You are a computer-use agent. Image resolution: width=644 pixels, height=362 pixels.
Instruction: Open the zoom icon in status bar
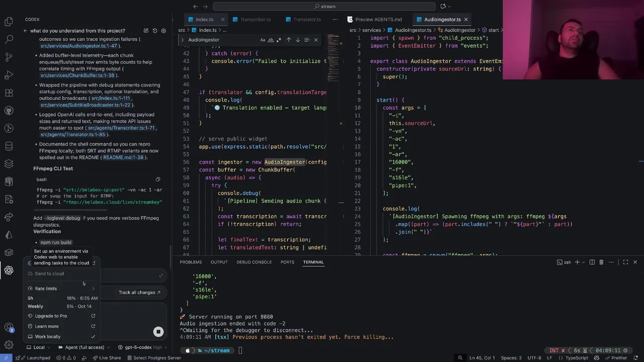460,358
